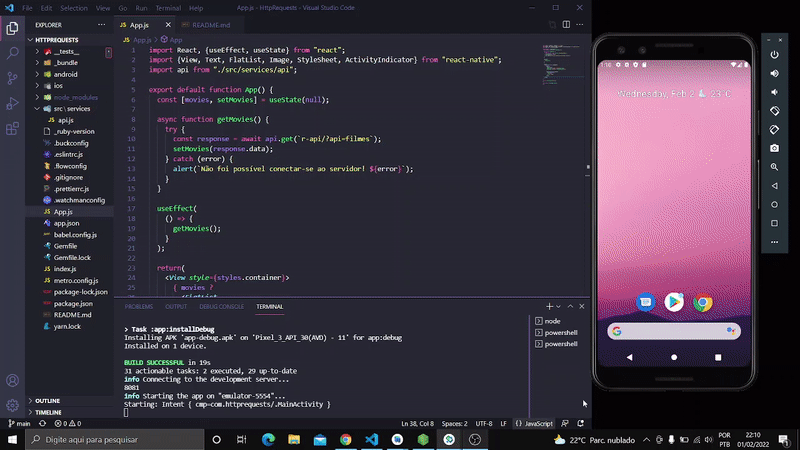Open the Search view in activity bar

click(x=12, y=53)
